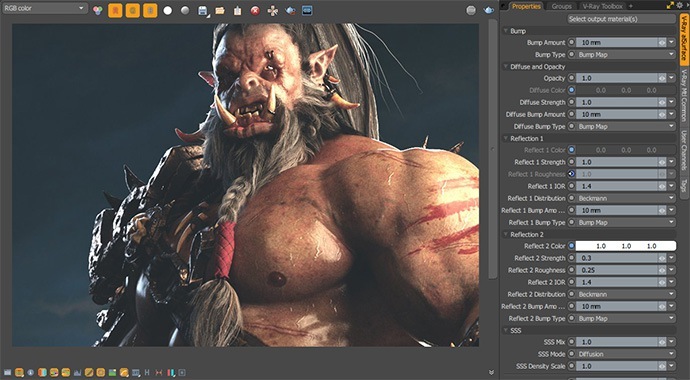Collapse the Reflection 2 section

[x=506, y=234]
